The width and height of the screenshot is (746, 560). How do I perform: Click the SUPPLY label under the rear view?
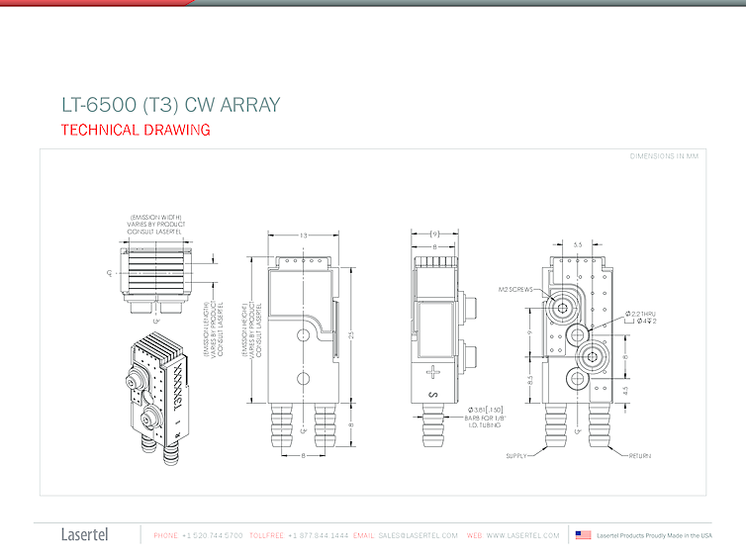point(517,456)
